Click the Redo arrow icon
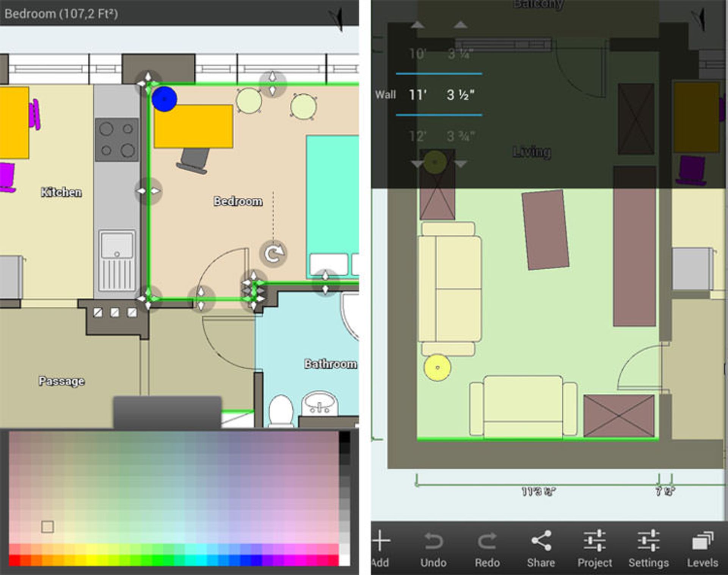Image resolution: width=728 pixels, height=575 pixels. (487, 541)
